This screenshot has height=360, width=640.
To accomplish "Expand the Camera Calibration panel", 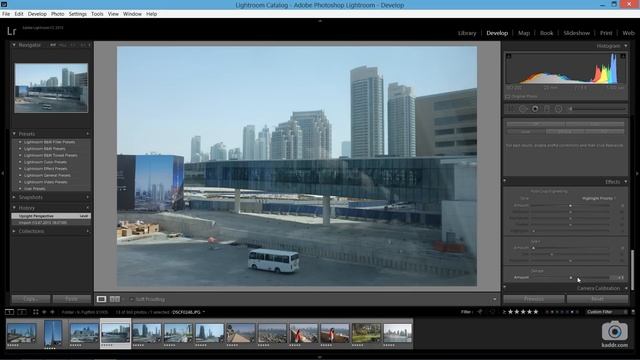I will 626,289.
